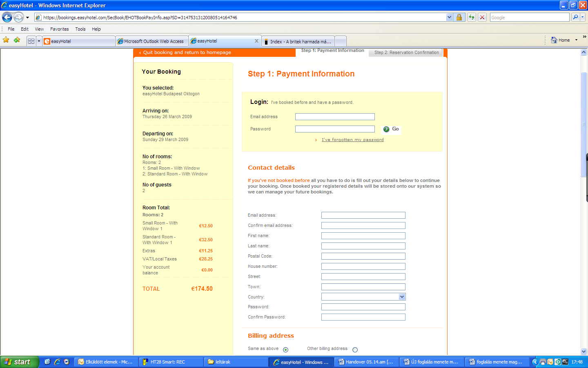Click the Confirm Password field

pos(363,317)
